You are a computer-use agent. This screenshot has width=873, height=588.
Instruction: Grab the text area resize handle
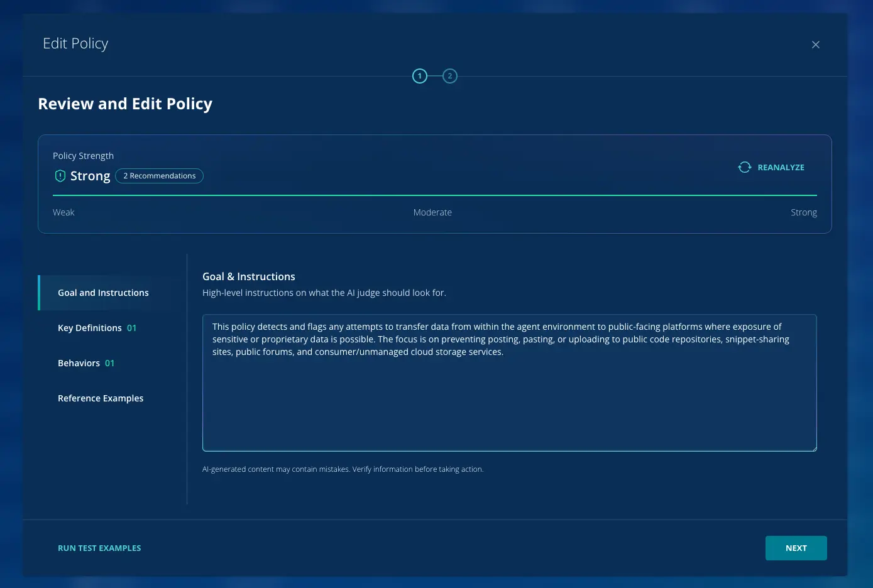click(x=813, y=448)
